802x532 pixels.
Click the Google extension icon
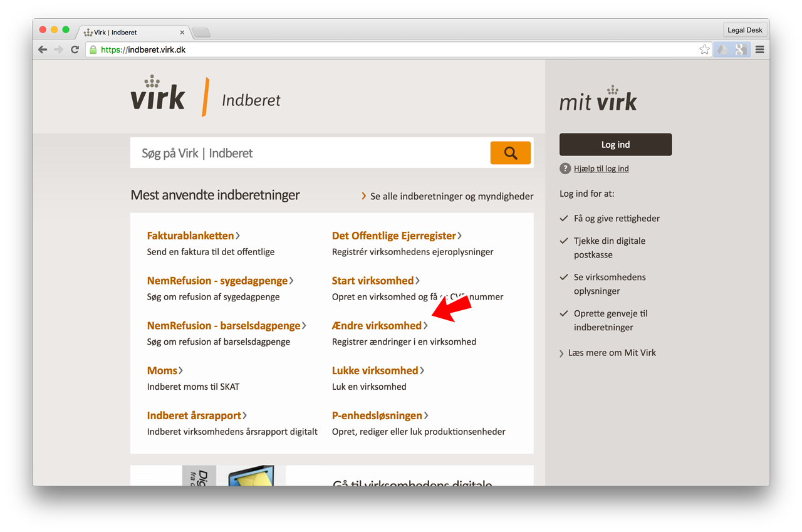[741, 50]
